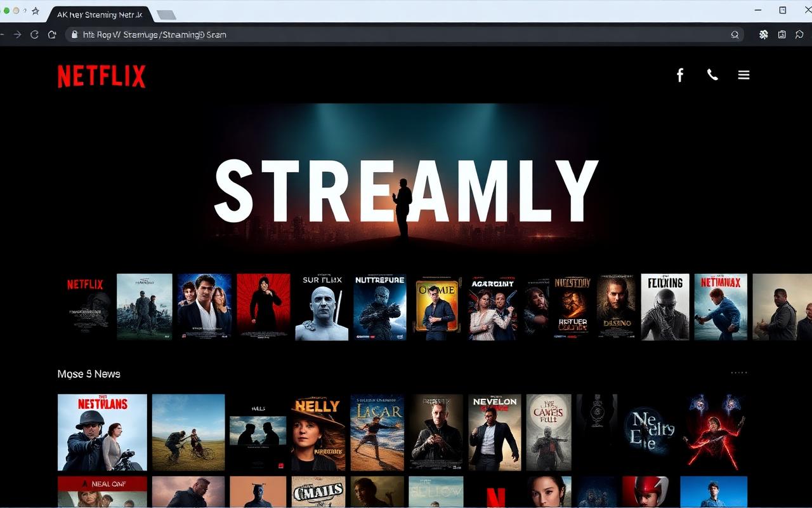The image size is (812, 508).
Task: Click the star icon beside the window dots
Action: [x=36, y=11]
